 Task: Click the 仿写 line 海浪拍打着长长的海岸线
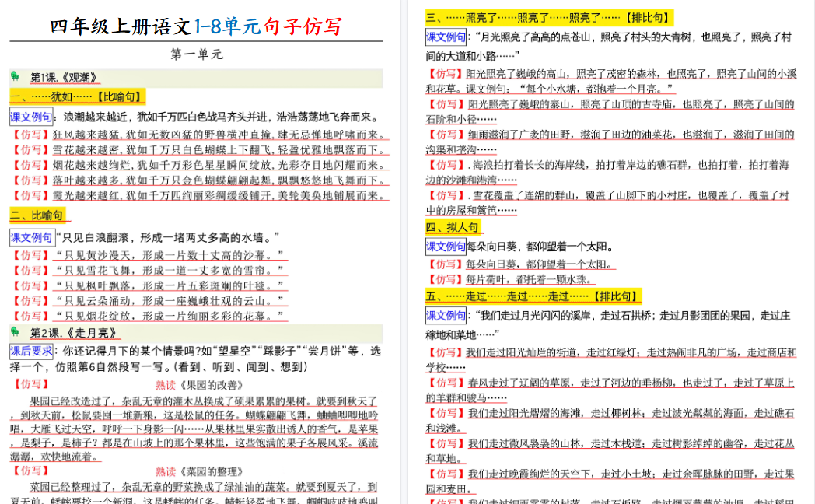(608, 173)
